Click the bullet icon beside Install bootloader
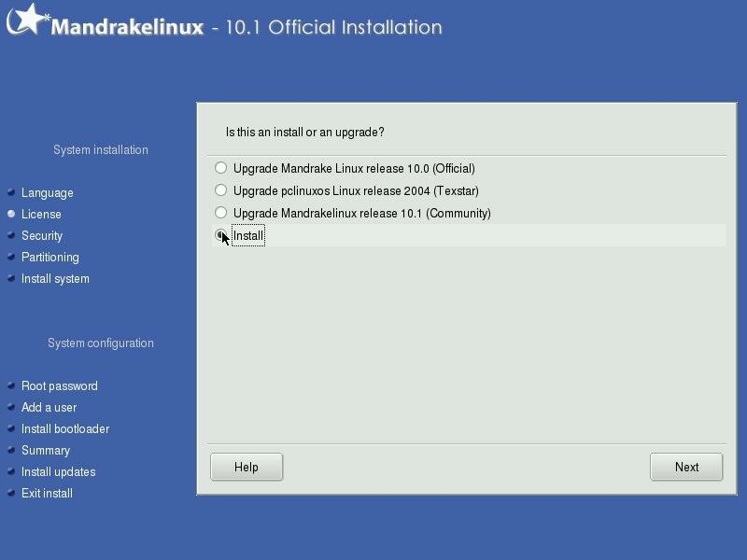The image size is (747, 560). (x=11, y=428)
